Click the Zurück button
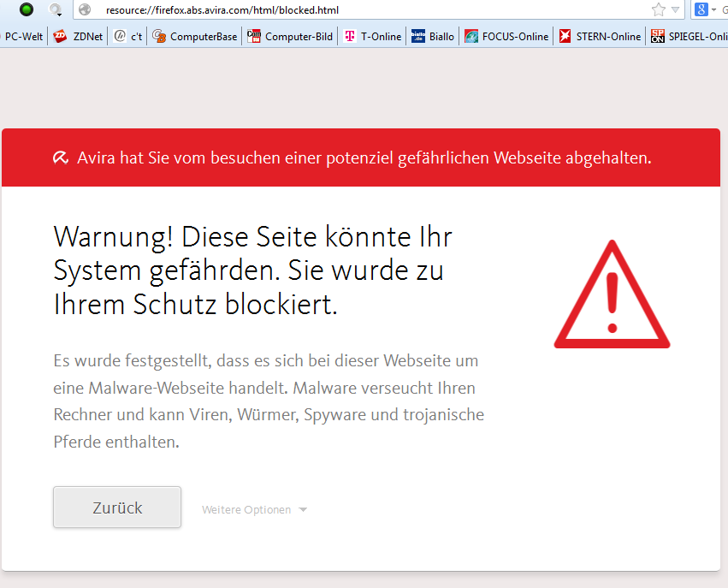 tap(117, 508)
